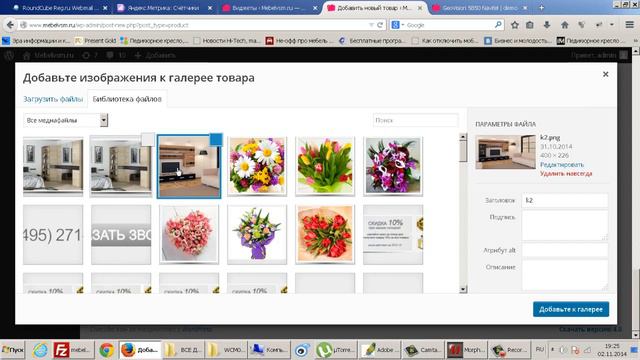The height and width of the screenshot is (360, 640).
Task: Select the daisy bouquet thumbnail
Action: [257, 167]
